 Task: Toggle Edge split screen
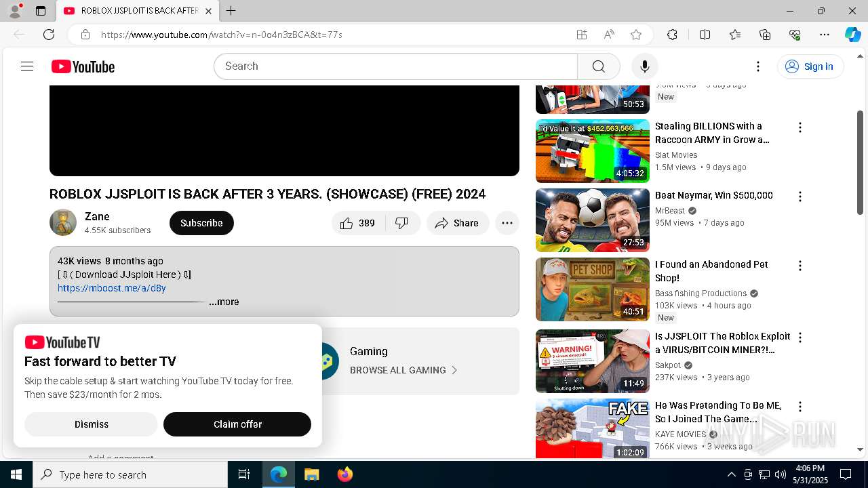coord(705,35)
